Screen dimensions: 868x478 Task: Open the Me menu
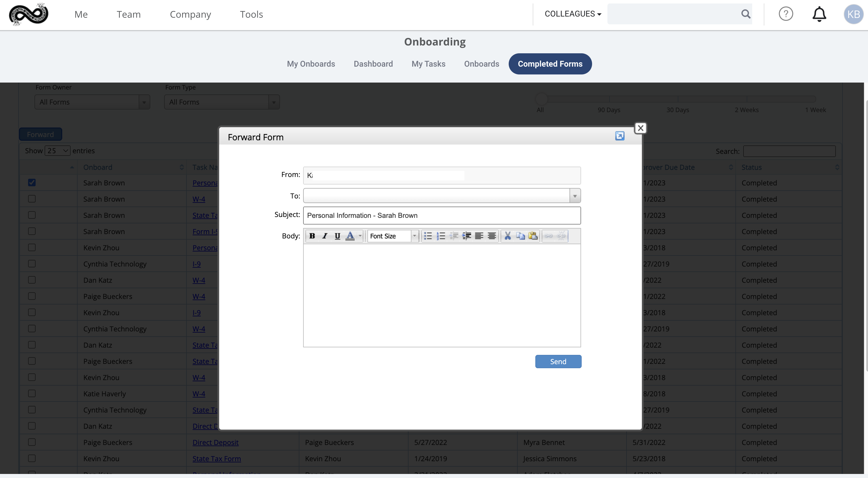81,14
